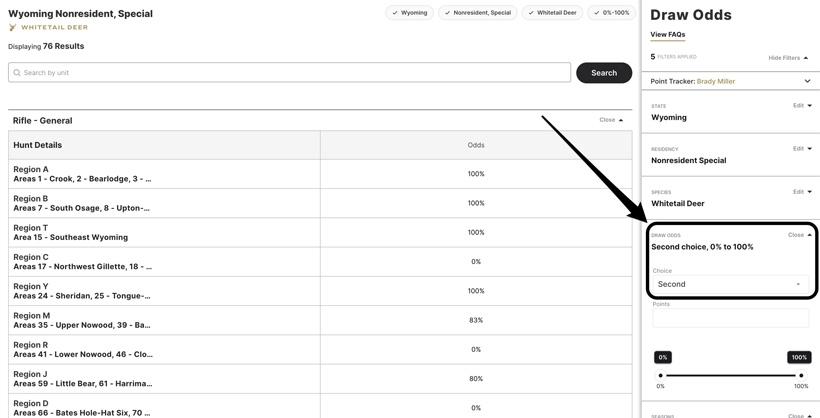
Task: Click the 100% maximum odds slider handle
Action: click(x=800, y=376)
